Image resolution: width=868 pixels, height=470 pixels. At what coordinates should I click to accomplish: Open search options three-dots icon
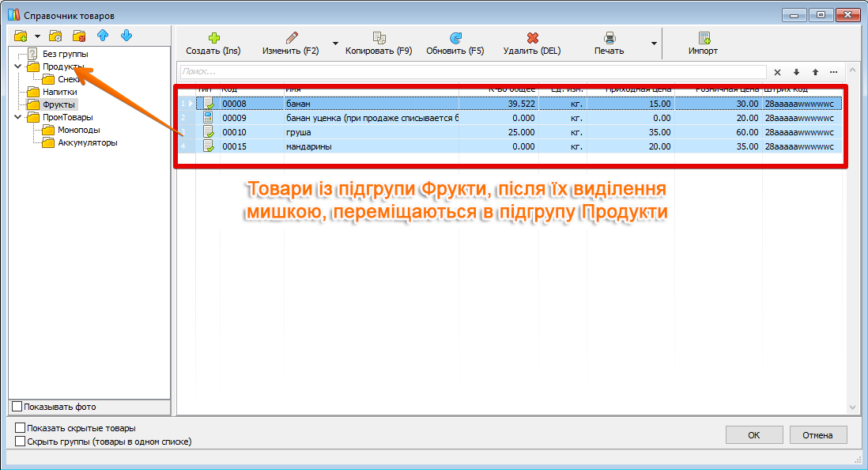tap(834, 72)
